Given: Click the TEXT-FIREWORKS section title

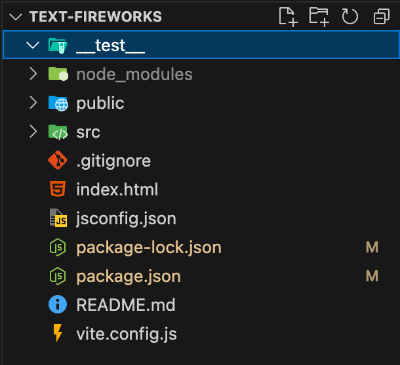Looking at the screenshot, I should (95, 17).
